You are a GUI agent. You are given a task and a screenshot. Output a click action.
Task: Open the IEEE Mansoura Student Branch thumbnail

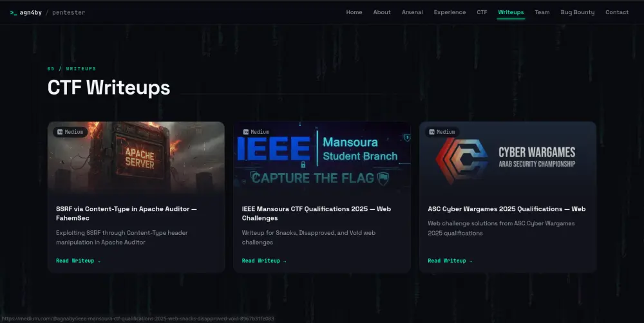(322, 157)
